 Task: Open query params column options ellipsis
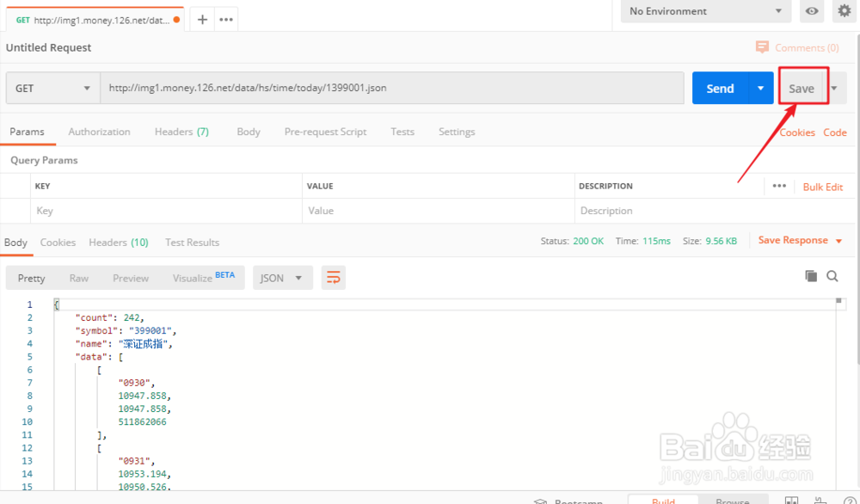click(779, 186)
